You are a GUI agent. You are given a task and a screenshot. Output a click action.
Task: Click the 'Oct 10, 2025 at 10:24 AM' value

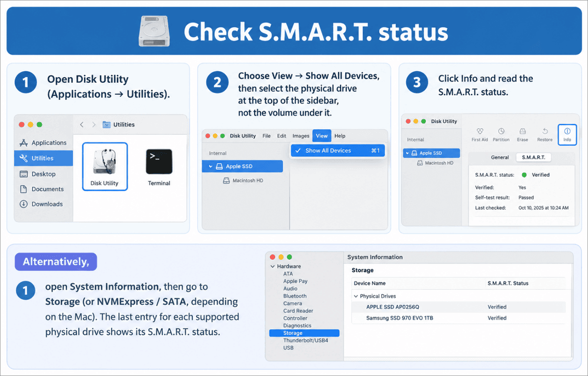(543, 208)
